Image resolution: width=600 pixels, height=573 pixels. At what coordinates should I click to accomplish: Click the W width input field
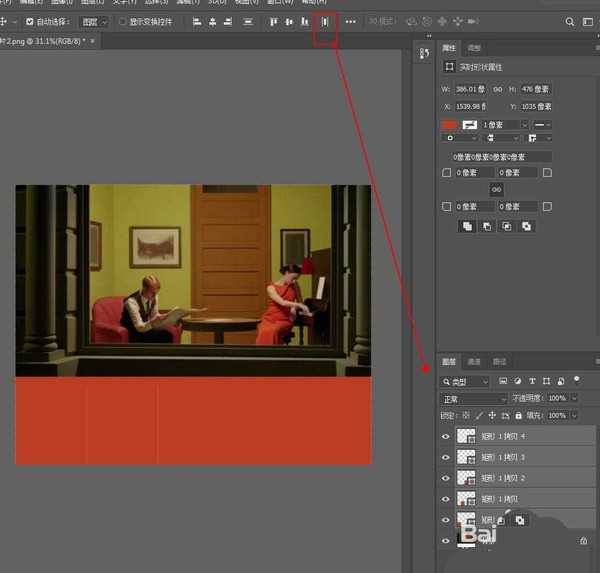(x=470, y=89)
